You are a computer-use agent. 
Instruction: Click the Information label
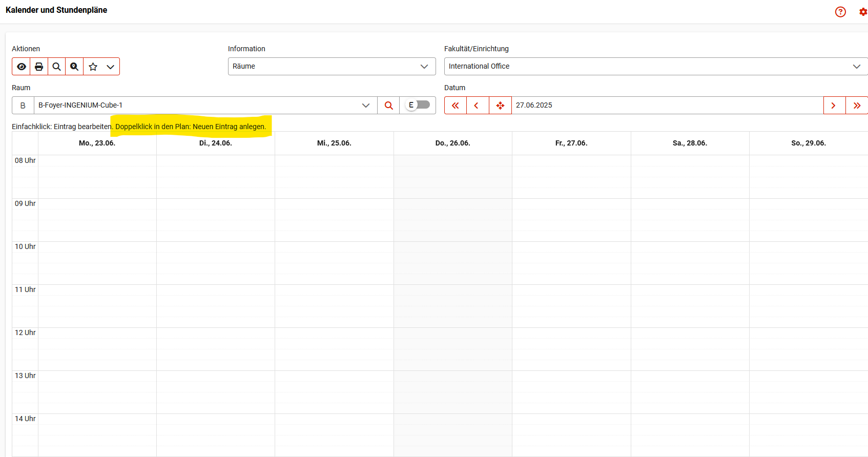click(246, 49)
